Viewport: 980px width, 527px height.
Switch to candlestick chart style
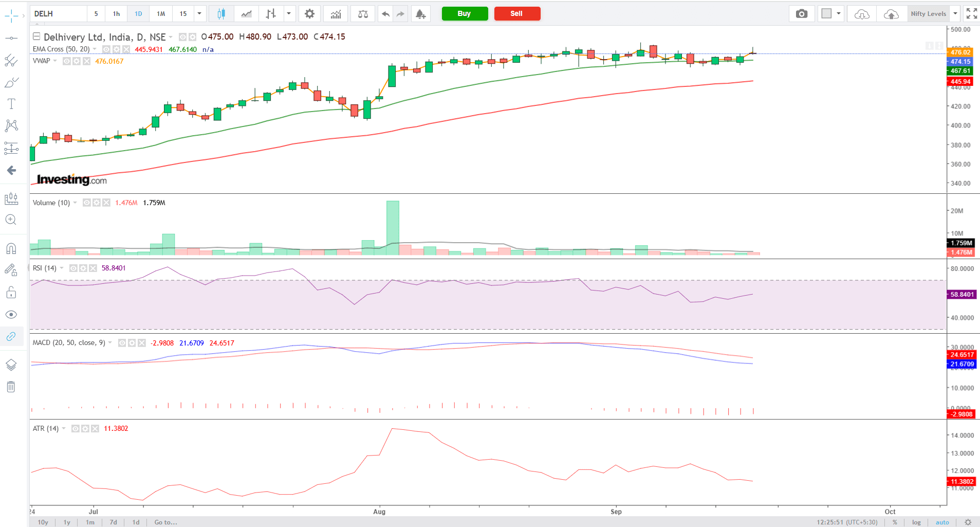click(x=221, y=14)
